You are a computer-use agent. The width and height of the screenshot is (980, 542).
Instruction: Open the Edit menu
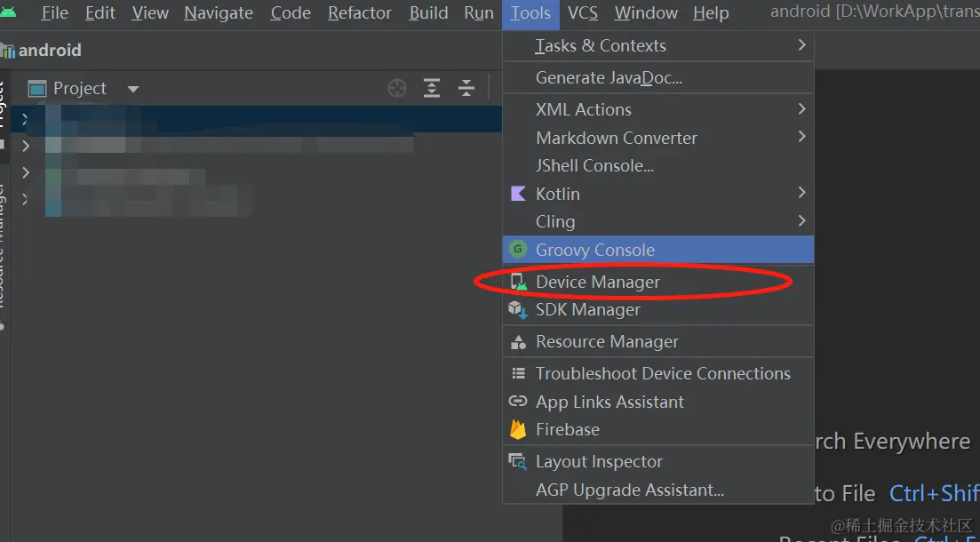click(x=100, y=13)
